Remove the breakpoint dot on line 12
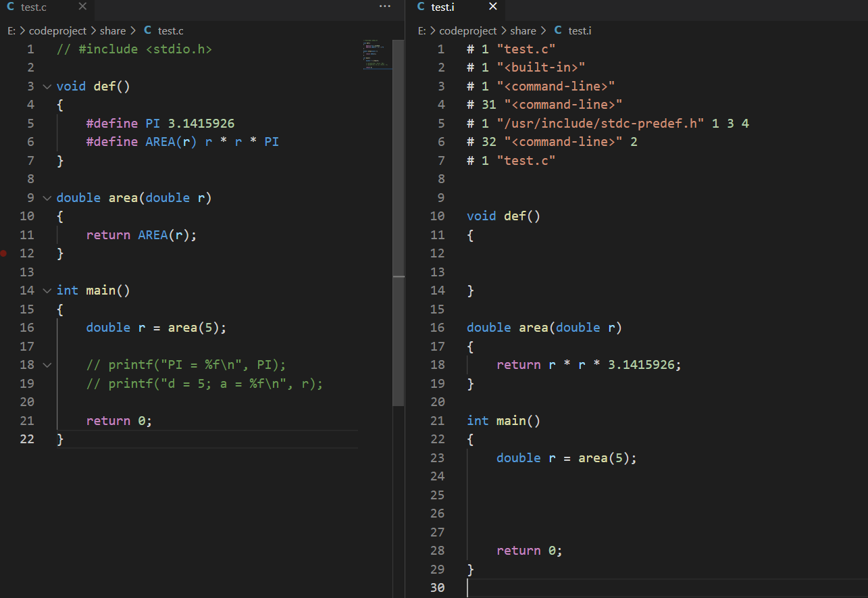Screen dimensions: 868x598 pos(3,253)
